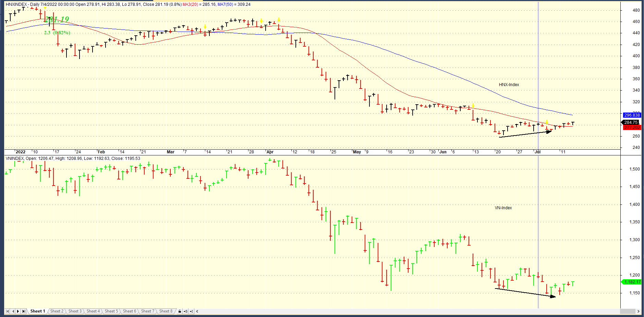Toggle the interval link 'I' icon
This screenshot has height=317, width=644.
point(191,311)
